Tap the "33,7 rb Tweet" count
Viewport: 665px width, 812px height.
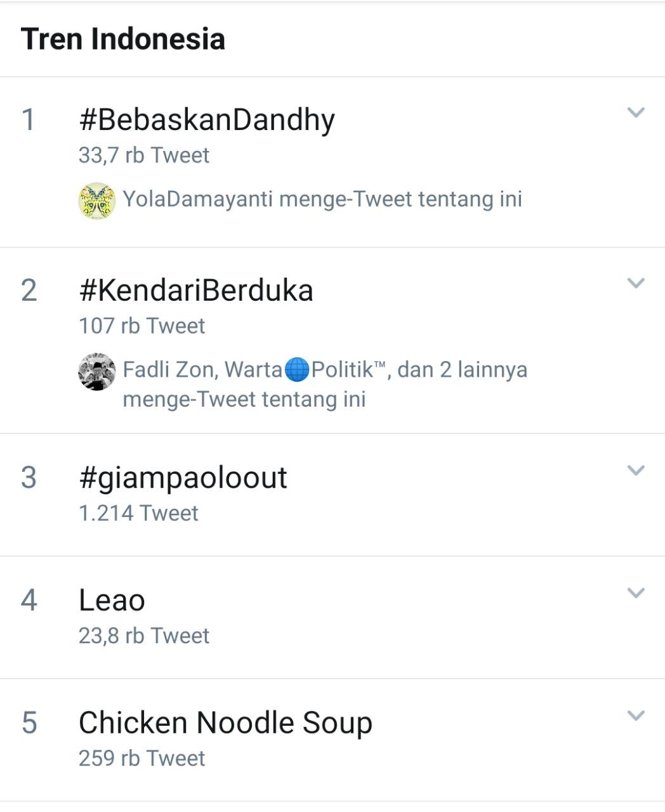tap(144, 155)
